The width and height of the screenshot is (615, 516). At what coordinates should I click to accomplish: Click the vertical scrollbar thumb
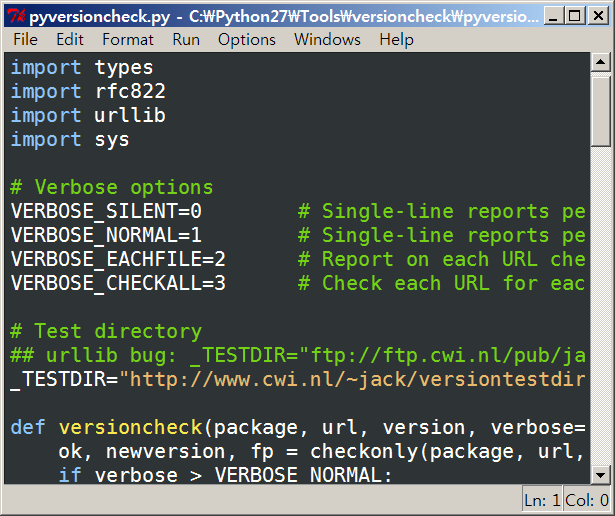[x=600, y=111]
